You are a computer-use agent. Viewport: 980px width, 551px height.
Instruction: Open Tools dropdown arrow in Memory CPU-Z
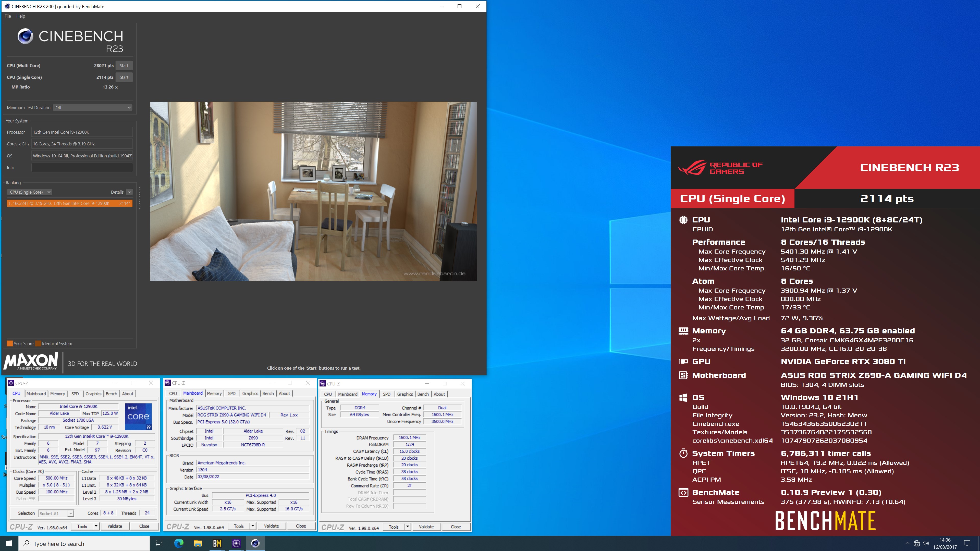(x=408, y=527)
